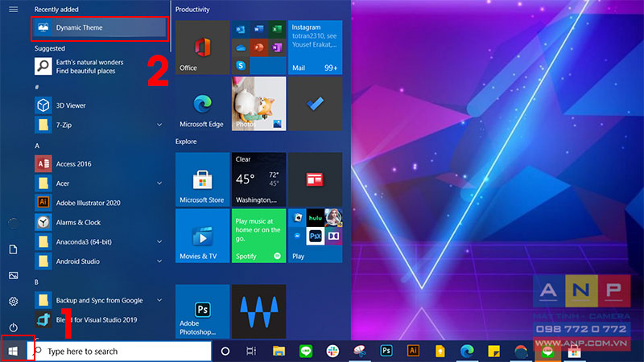Click the 'B' letter header
644x362 pixels.
click(x=36, y=282)
